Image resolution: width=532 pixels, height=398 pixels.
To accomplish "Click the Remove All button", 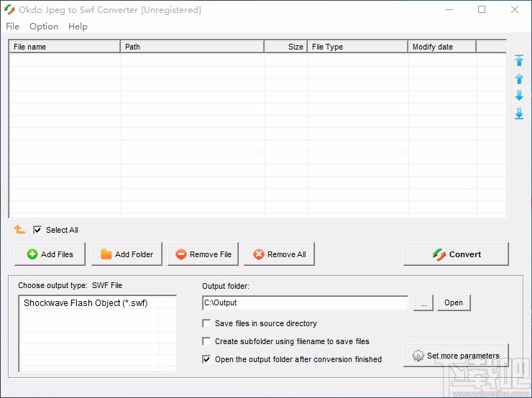I will [279, 254].
